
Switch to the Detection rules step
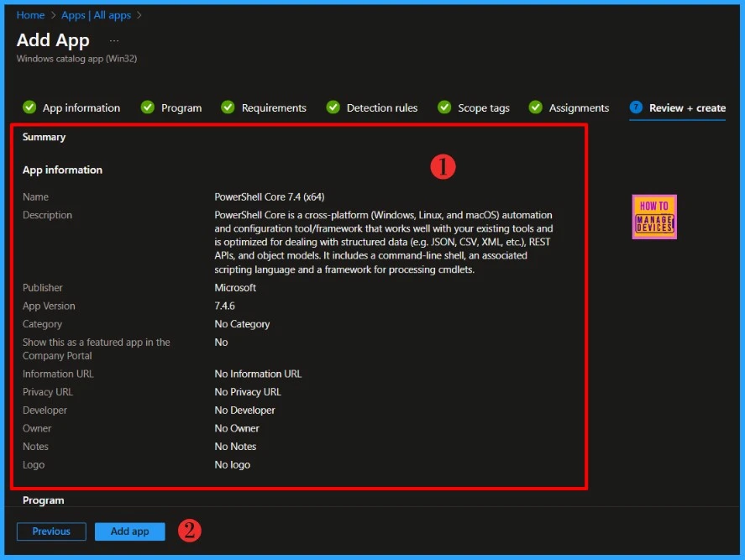coord(382,107)
